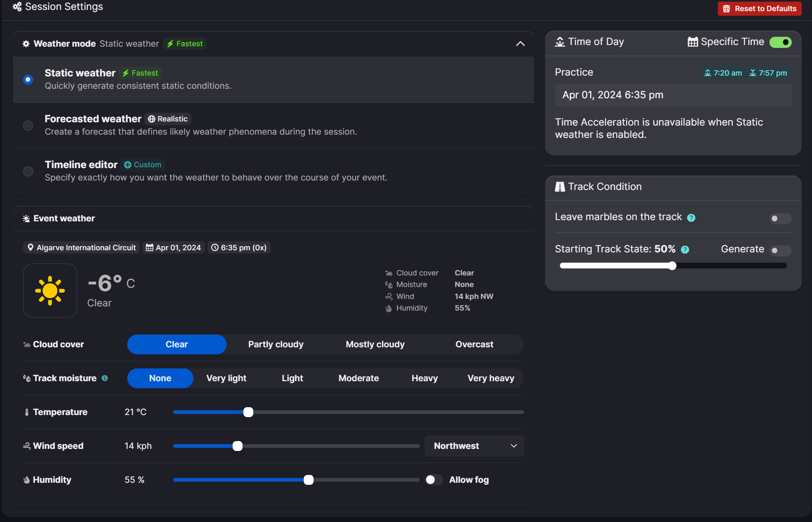Choose Moderate track moisture
Screen dimensions: 812x522
[358, 378]
